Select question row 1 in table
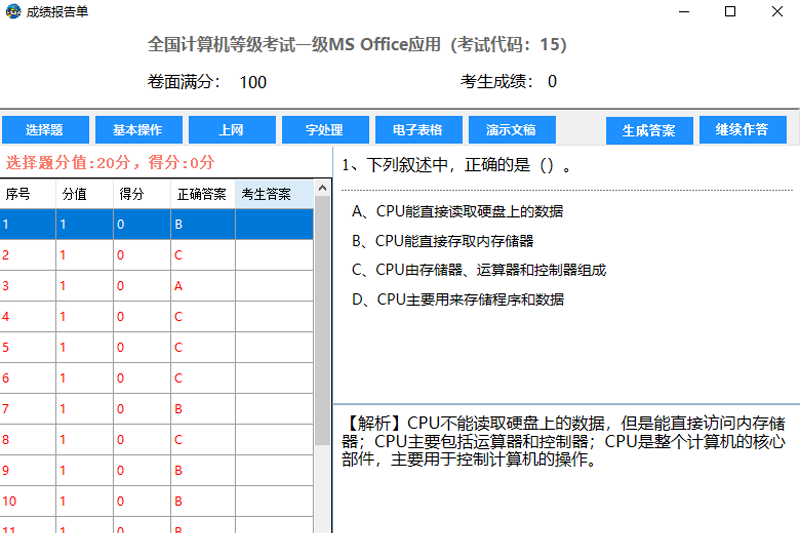 click(x=157, y=224)
